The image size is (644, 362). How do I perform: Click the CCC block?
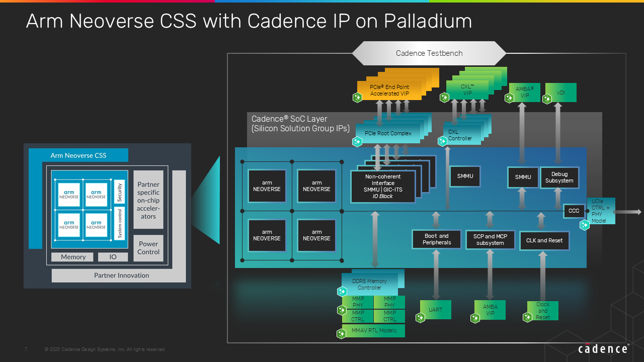(x=574, y=211)
